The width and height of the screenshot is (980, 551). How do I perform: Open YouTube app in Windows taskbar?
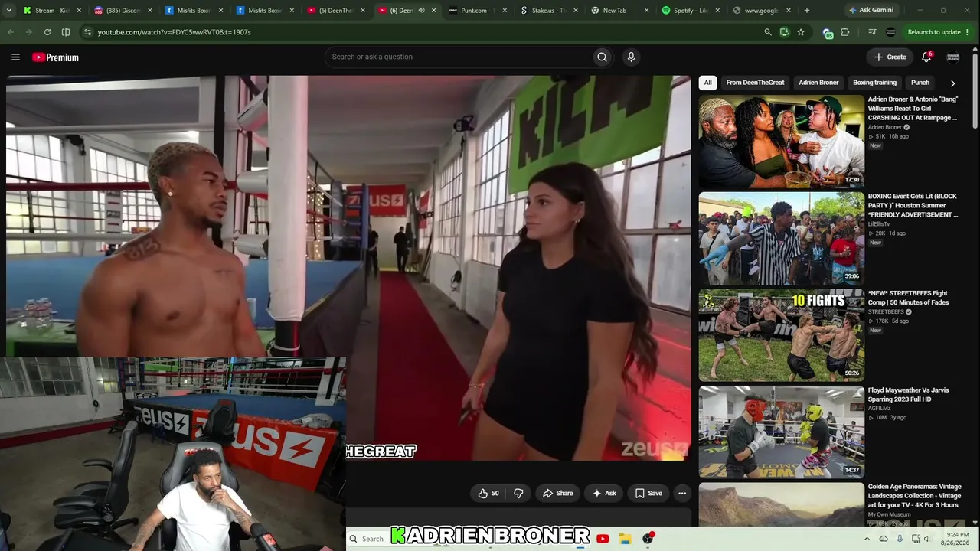603,539
